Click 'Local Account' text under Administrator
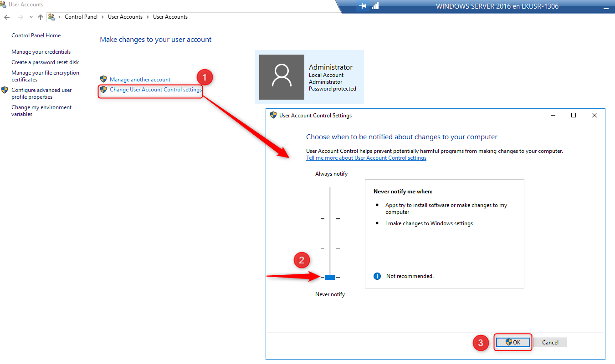This screenshot has width=615, height=364. click(326, 75)
